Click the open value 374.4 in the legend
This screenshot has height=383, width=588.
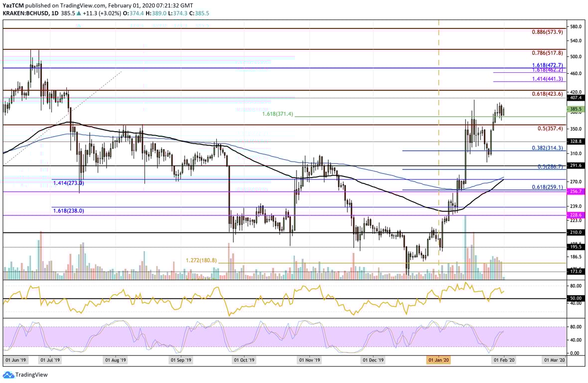tap(137, 13)
